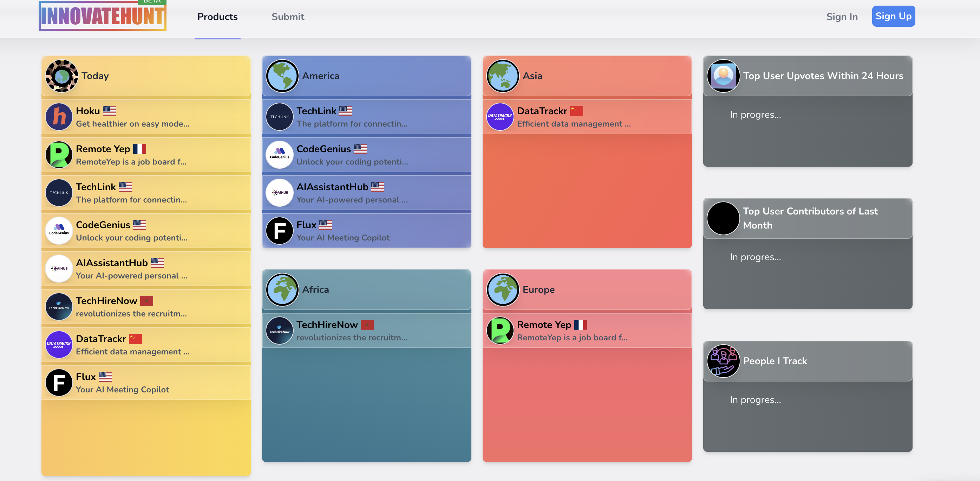Click the Sign Up button
The height and width of the screenshot is (481, 980).
pyautogui.click(x=893, y=16)
